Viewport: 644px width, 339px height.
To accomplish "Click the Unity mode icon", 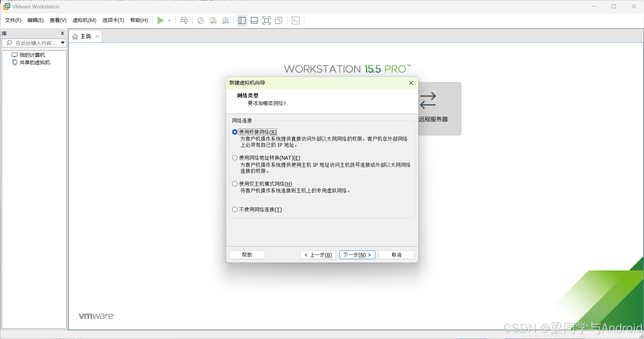I will point(279,21).
